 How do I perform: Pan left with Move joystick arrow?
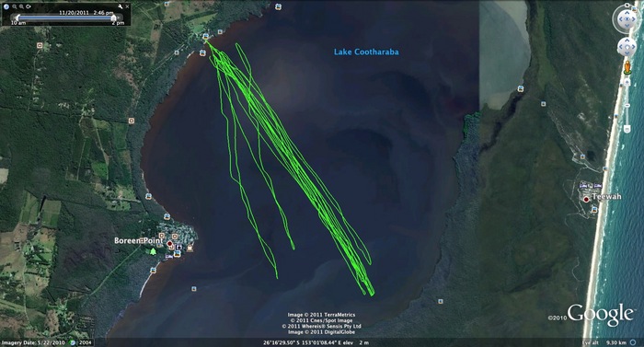tap(621, 47)
